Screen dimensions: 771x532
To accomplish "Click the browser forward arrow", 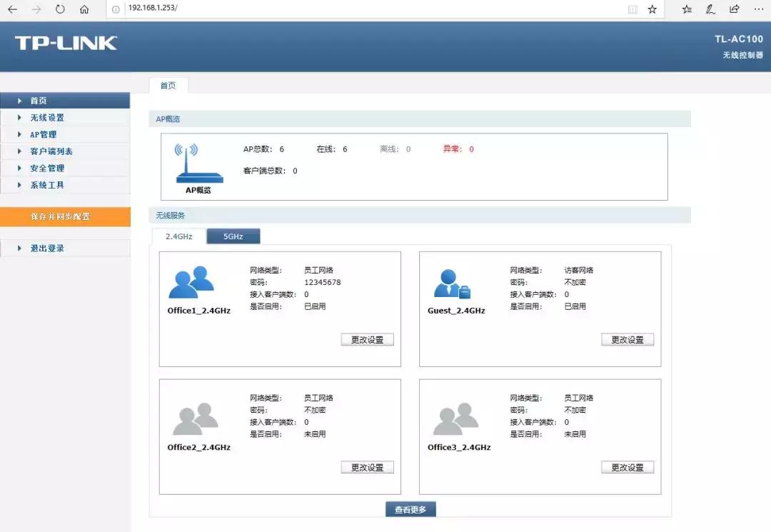I will 36,9.
